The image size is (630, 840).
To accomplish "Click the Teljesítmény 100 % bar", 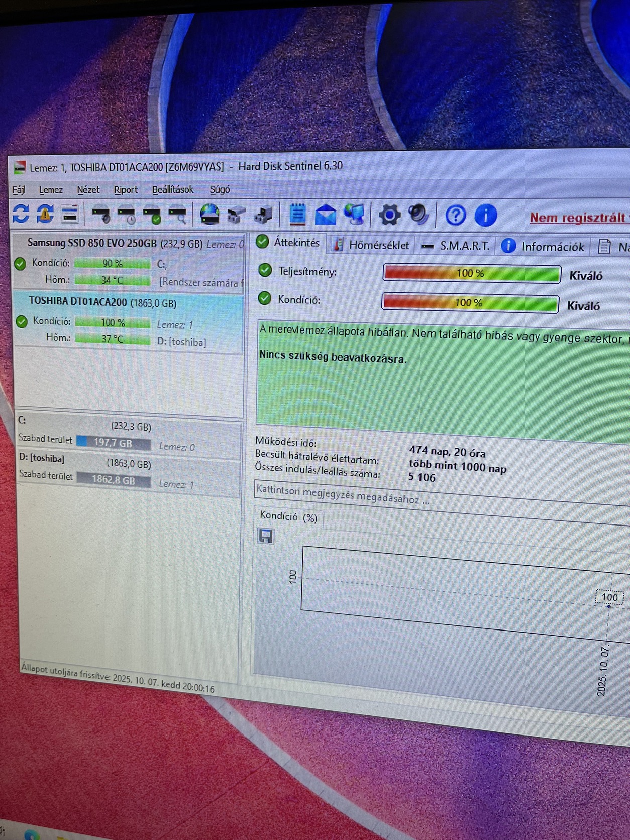I will pyautogui.click(x=472, y=273).
